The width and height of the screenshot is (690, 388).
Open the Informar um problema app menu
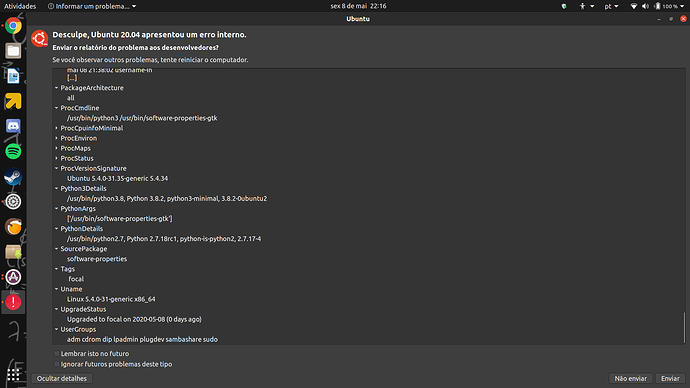click(x=92, y=6)
